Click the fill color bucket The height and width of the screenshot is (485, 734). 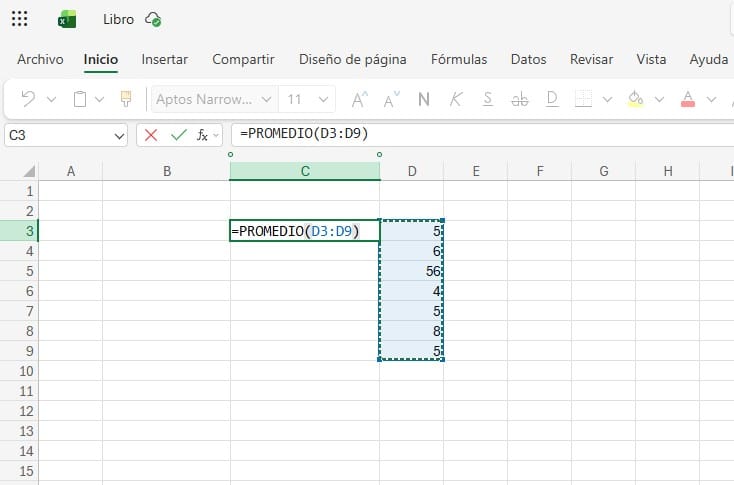[635, 99]
